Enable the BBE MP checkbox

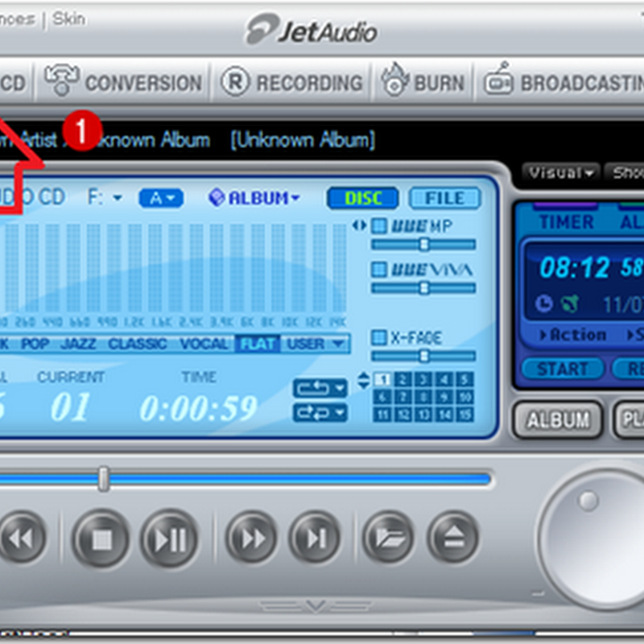coord(378,225)
